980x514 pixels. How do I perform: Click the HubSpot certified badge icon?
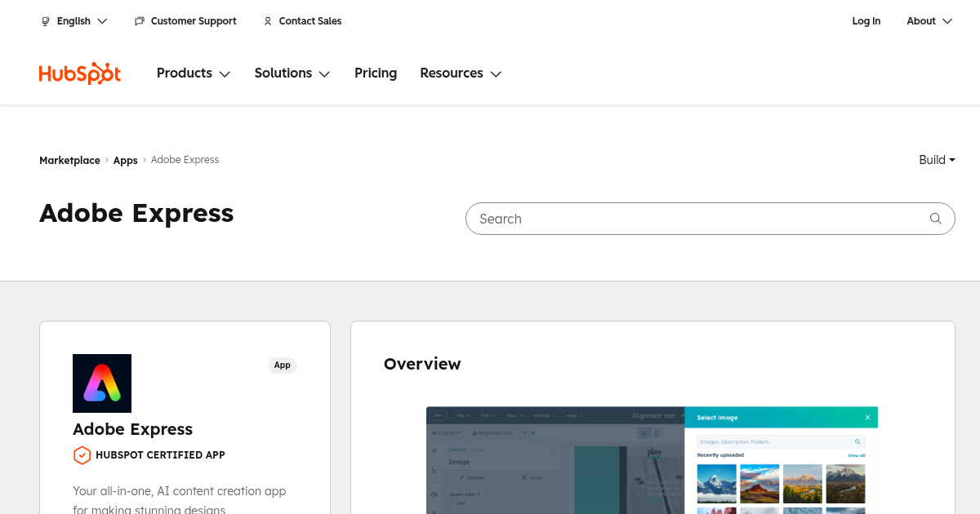82,455
